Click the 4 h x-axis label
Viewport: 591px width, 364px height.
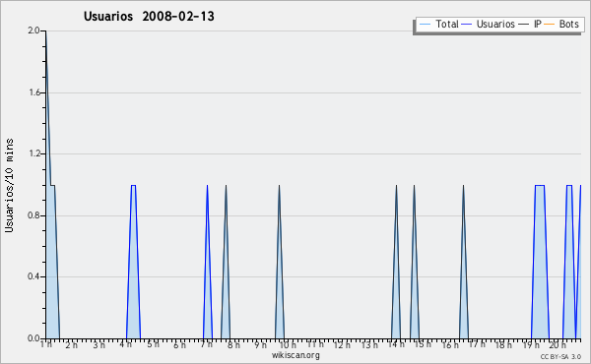125,344
